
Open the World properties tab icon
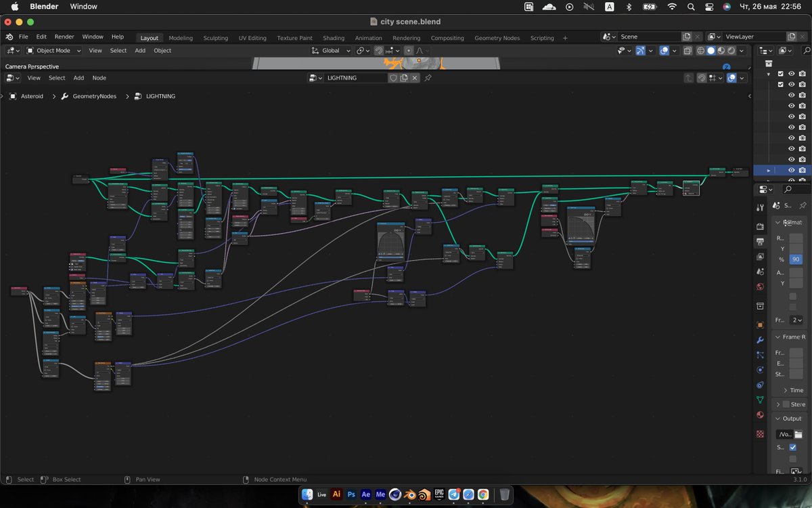[x=760, y=287]
